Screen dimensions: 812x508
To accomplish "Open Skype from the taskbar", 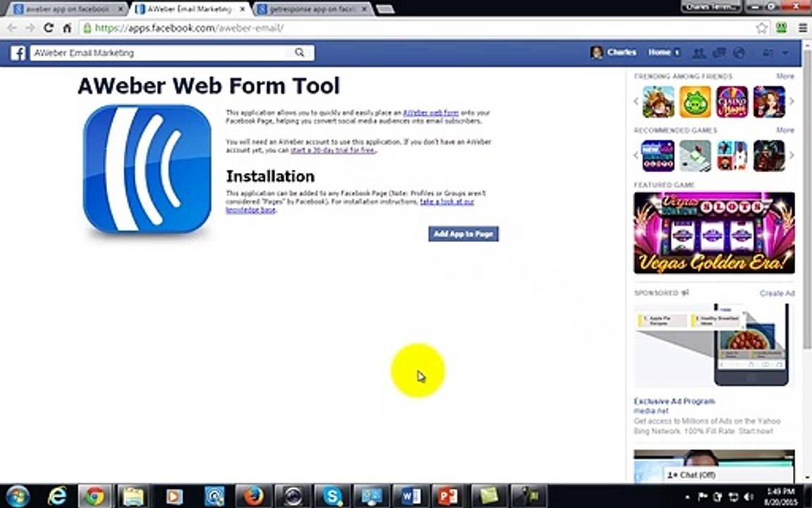I will [x=332, y=496].
